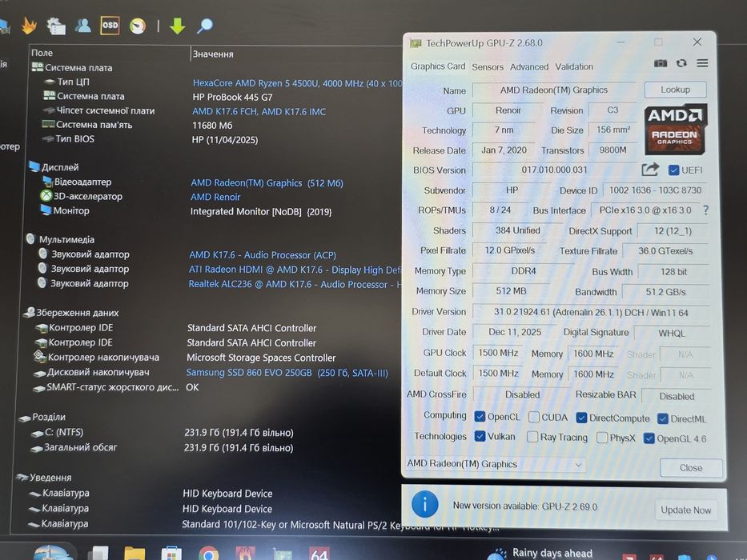Click the Driver Version field
Viewport: 747px width, 560px height.
tap(591, 312)
